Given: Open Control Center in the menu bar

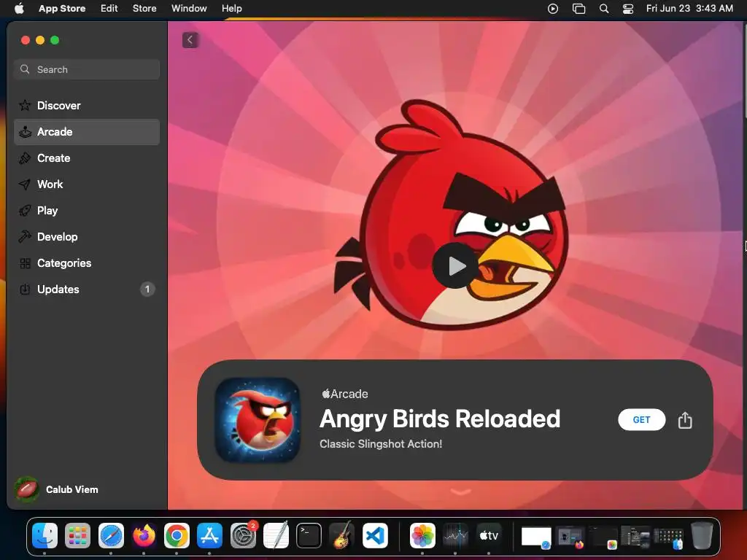Looking at the screenshot, I should [x=628, y=9].
